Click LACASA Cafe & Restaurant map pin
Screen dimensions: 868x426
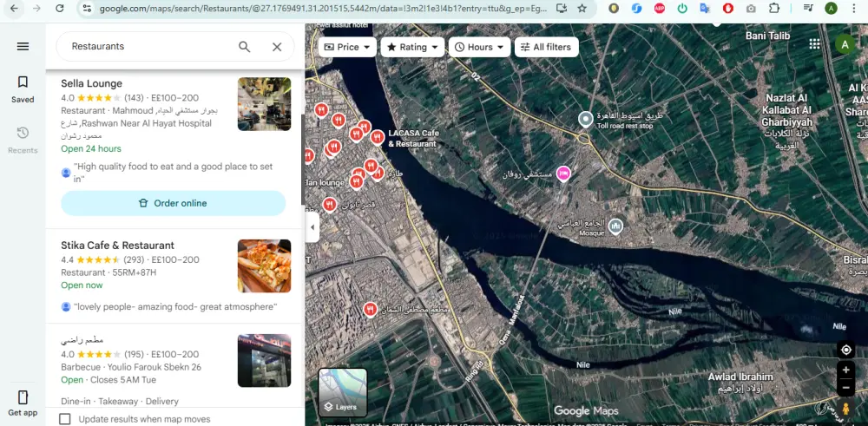coord(378,137)
